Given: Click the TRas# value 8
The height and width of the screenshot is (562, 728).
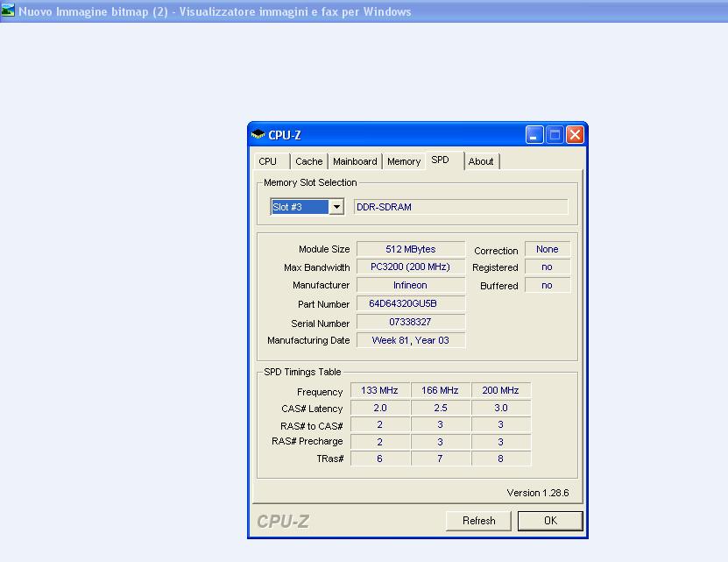Looking at the screenshot, I should (x=500, y=459).
